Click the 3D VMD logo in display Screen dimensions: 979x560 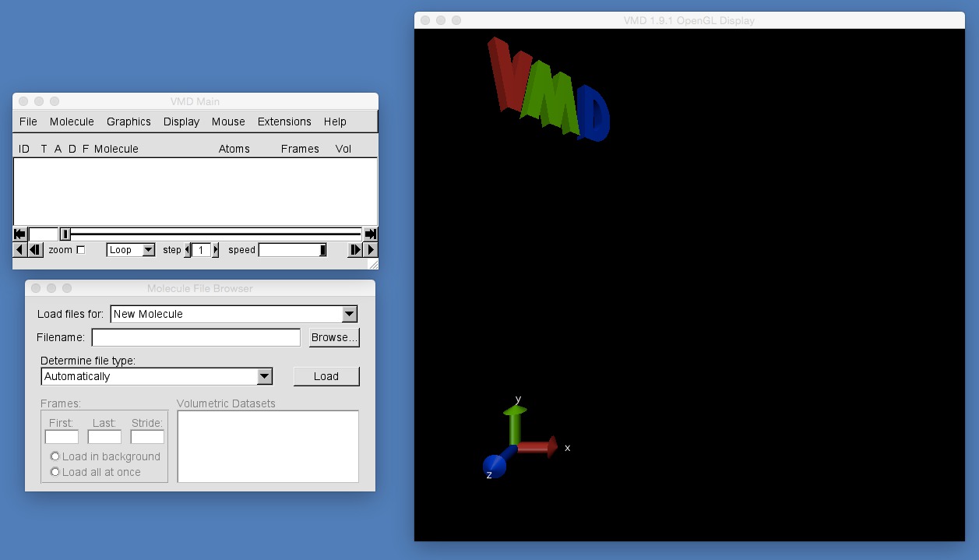[x=548, y=90]
